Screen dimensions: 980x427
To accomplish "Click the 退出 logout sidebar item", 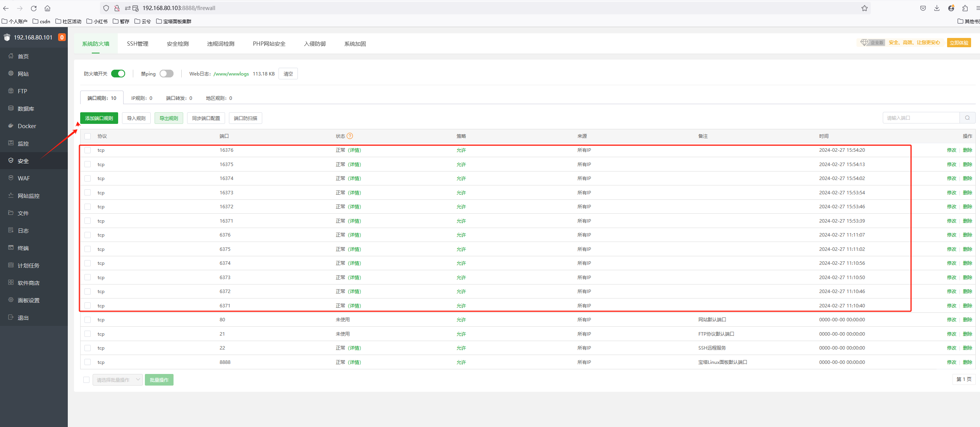I will pos(34,317).
